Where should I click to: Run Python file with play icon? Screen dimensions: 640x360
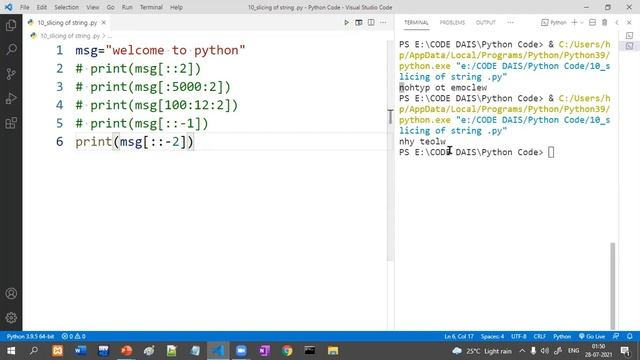[346, 22]
